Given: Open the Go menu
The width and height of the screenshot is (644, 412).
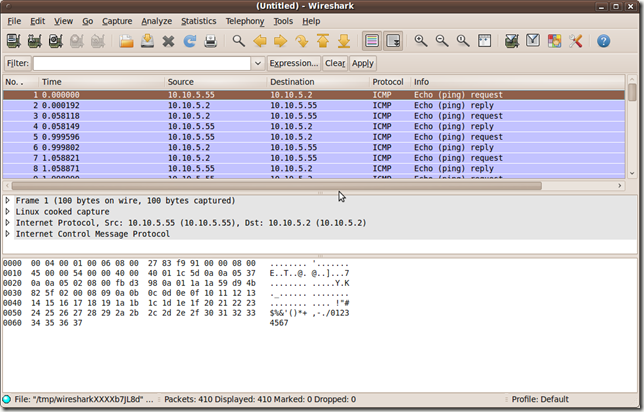Looking at the screenshot, I should (x=87, y=21).
